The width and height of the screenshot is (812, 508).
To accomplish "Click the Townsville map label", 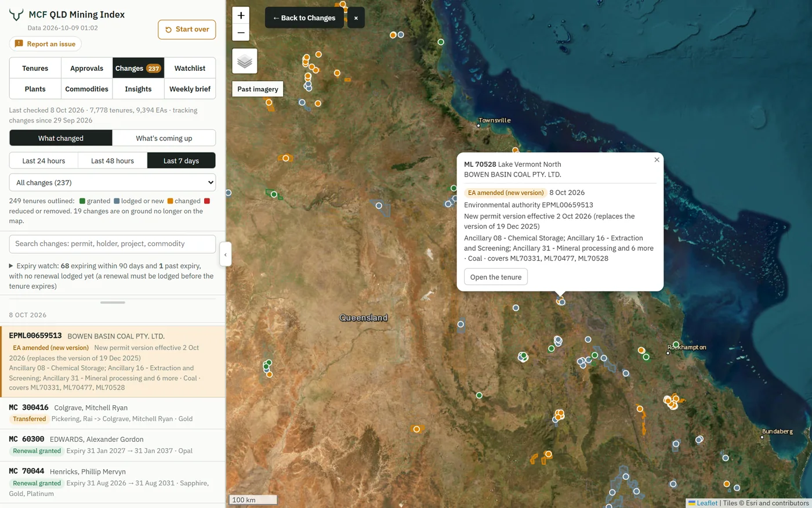I will tap(495, 121).
